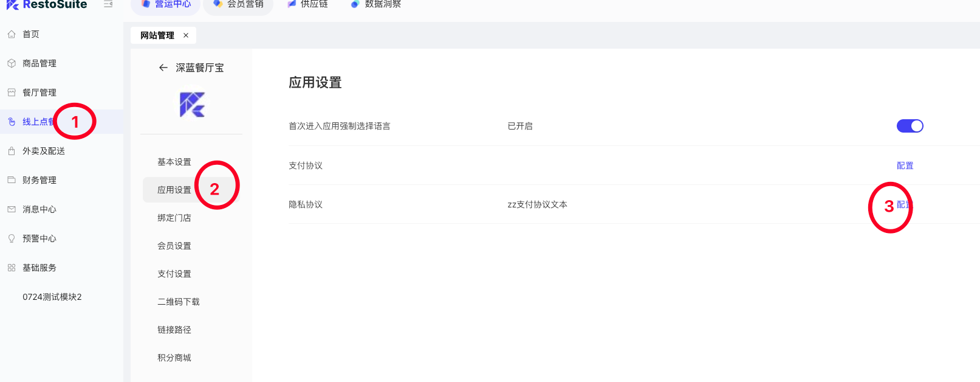Click 配置 link for 隐私协议
Viewport: 980px width, 382px height.
(x=905, y=204)
